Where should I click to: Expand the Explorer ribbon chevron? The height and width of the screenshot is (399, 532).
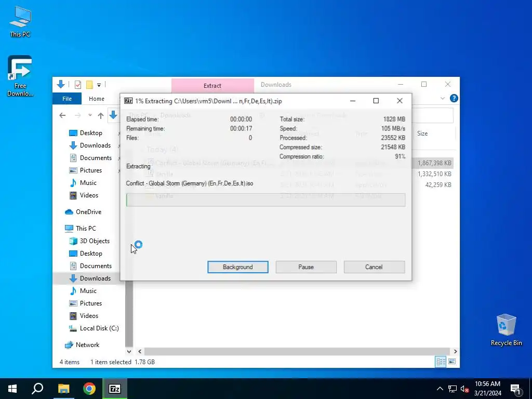click(x=443, y=98)
